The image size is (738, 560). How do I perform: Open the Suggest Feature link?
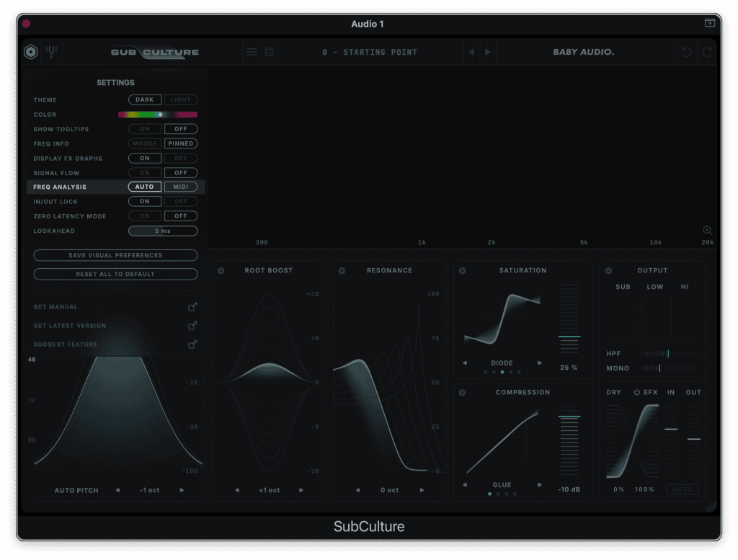point(66,345)
